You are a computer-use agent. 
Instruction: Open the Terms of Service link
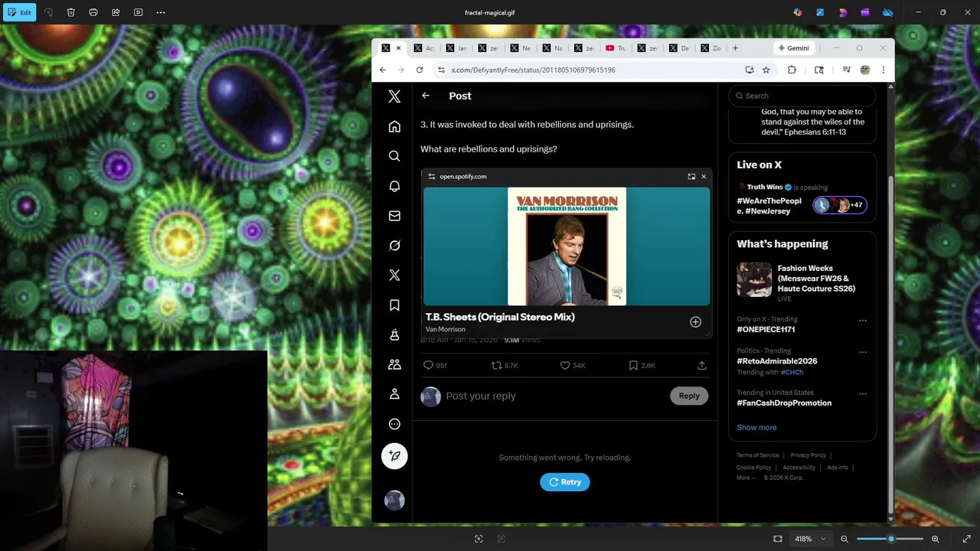point(757,455)
